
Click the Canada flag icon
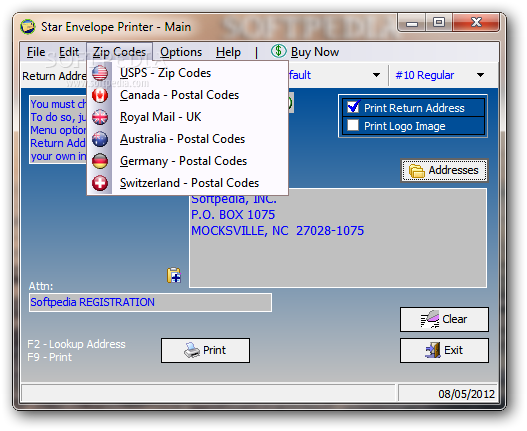(100, 95)
